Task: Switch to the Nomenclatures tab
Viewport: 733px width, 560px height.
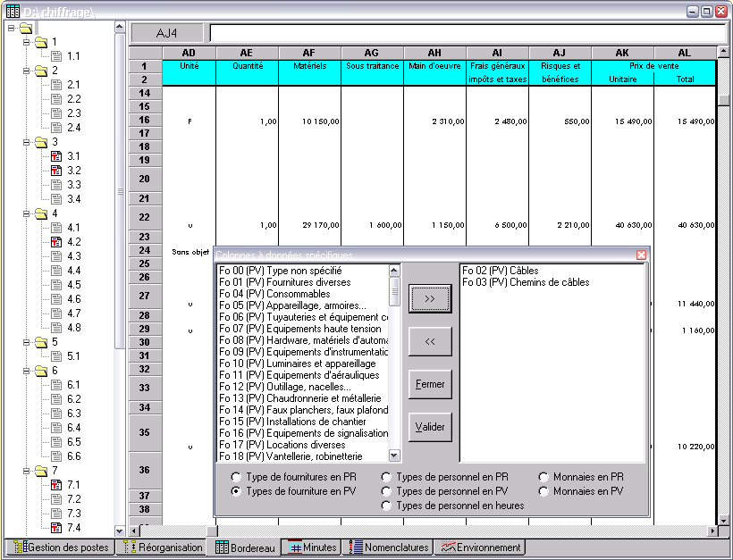Action: click(389, 547)
